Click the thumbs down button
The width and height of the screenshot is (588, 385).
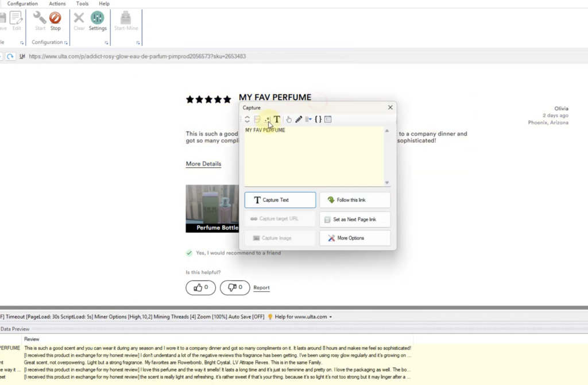point(235,287)
